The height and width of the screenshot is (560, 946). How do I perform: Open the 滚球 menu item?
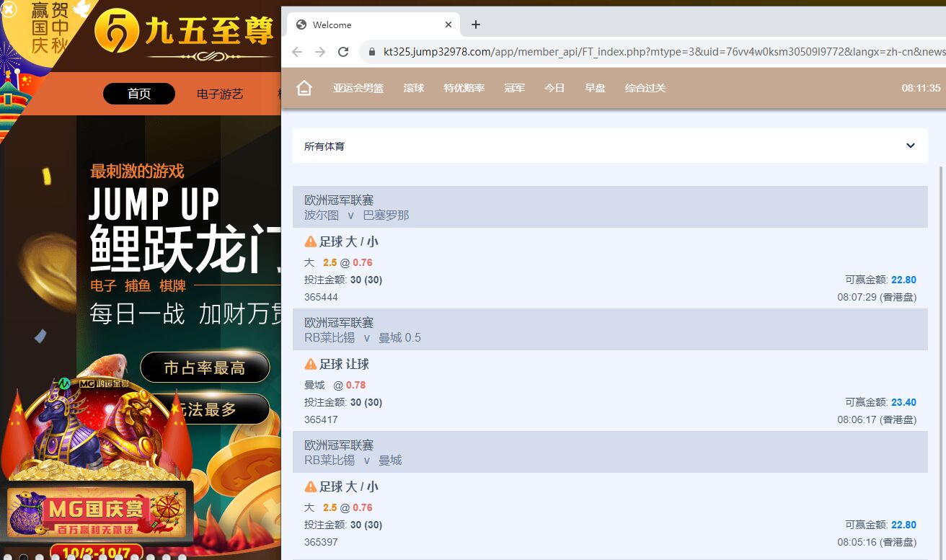(414, 88)
